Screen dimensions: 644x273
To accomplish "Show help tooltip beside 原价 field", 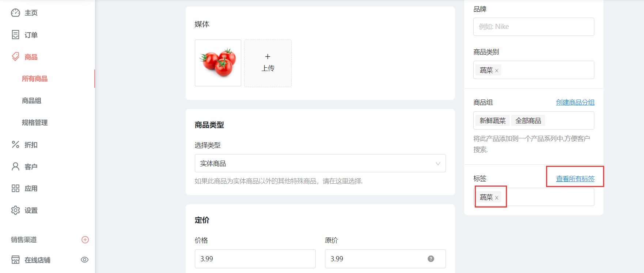I will point(431,259).
